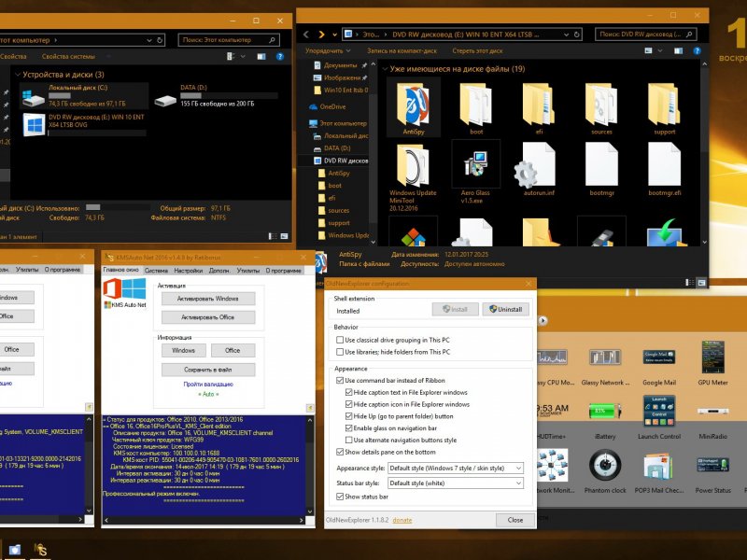Expand address history dropdown in Этот компьютер address bar
Image resolution: width=747 pixels, height=560 pixels.
pyautogui.click(x=149, y=40)
